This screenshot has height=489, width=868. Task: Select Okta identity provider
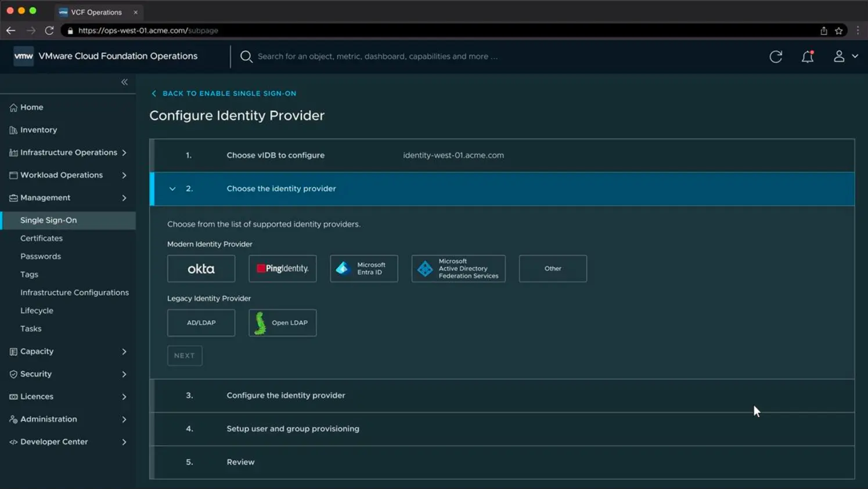[201, 269]
